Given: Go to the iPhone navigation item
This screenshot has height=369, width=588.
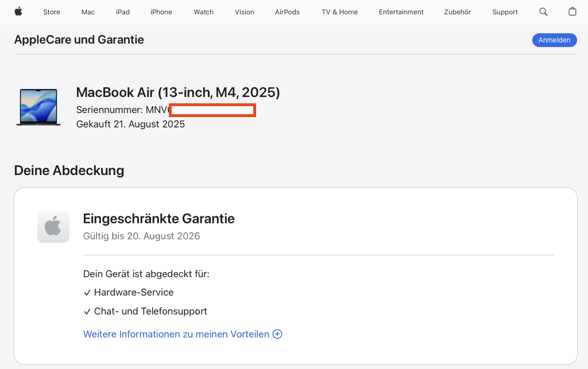Looking at the screenshot, I should (x=161, y=12).
